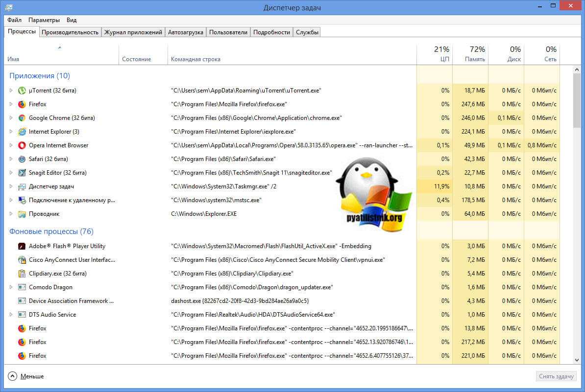This screenshot has width=585, height=392.
Task: Sort by the ЦП column header
Action: coord(435,54)
